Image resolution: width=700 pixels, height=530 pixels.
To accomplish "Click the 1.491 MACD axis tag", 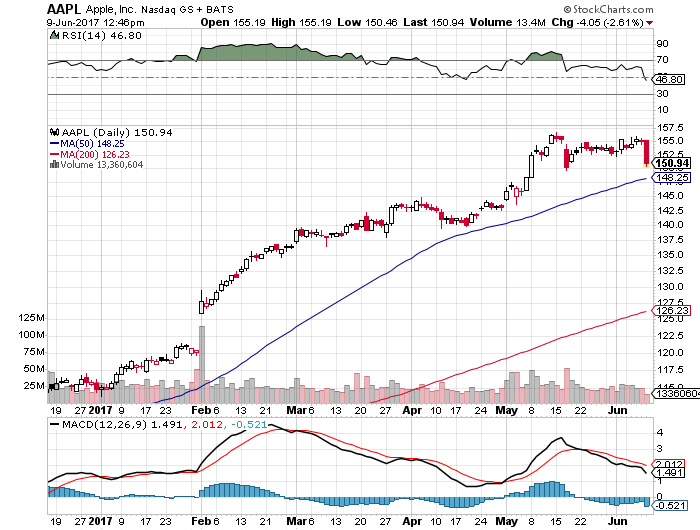I will tap(669, 473).
